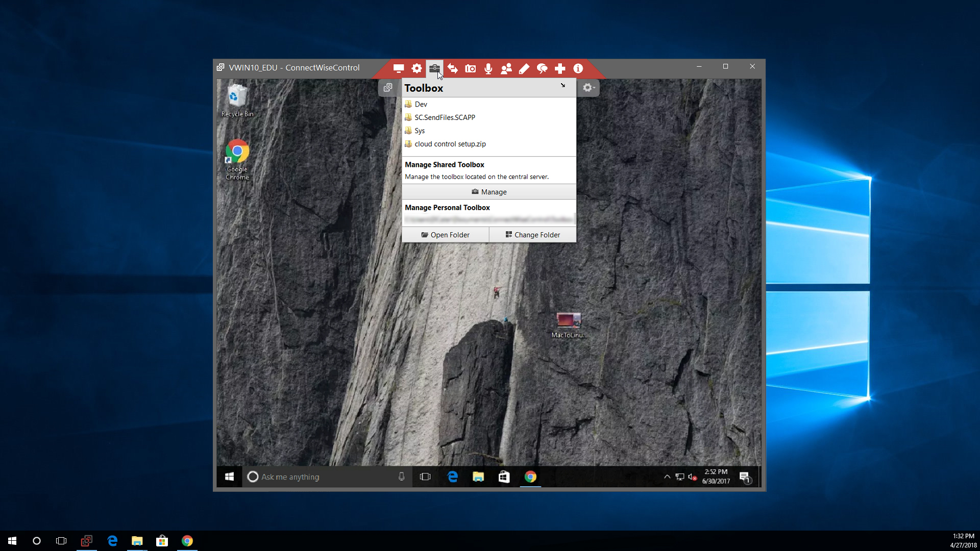
Task: Select the Dev toolbox folder
Action: [x=421, y=104]
